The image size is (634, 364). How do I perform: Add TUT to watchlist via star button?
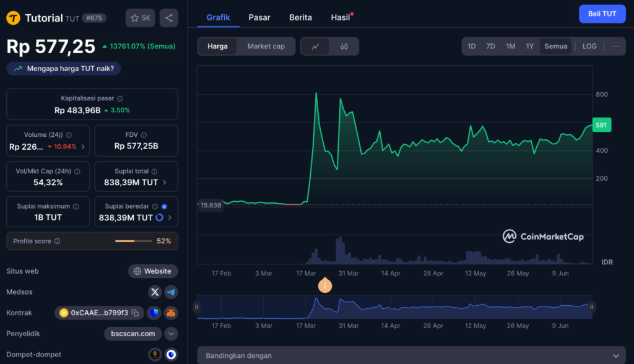click(x=141, y=18)
